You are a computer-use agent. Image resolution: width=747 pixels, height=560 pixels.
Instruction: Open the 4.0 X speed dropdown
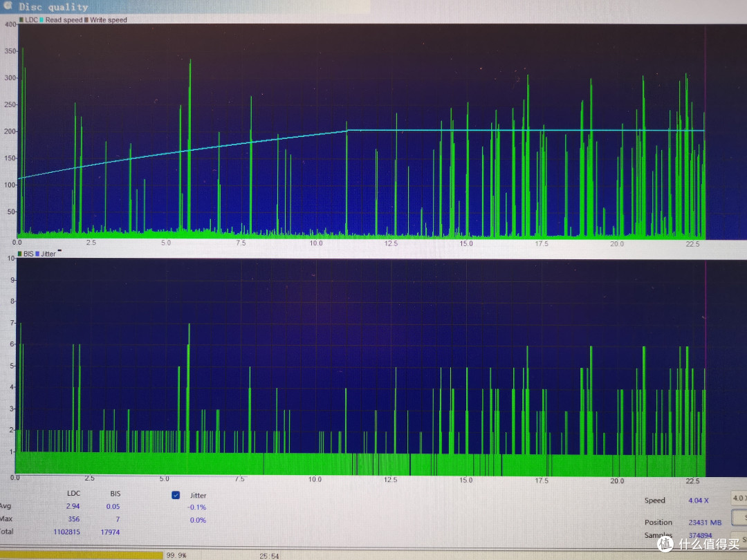739,498
